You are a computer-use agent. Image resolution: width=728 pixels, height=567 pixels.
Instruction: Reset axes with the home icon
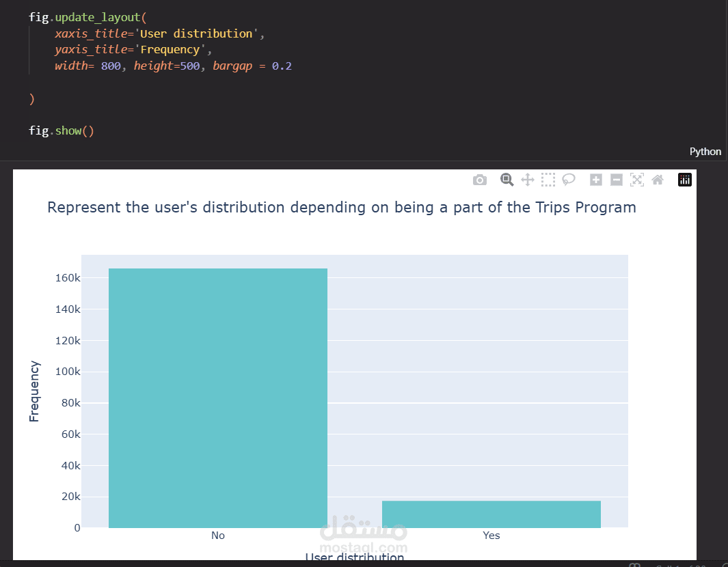[x=657, y=180]
